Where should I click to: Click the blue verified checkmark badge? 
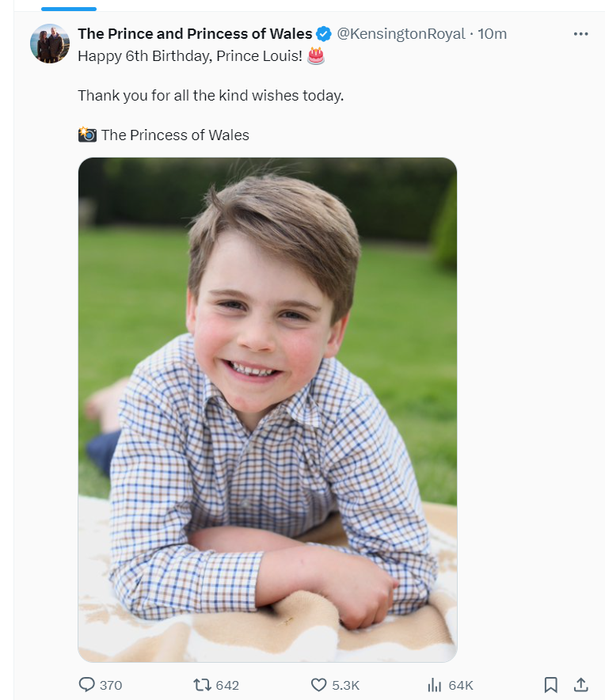coord(324,34)
